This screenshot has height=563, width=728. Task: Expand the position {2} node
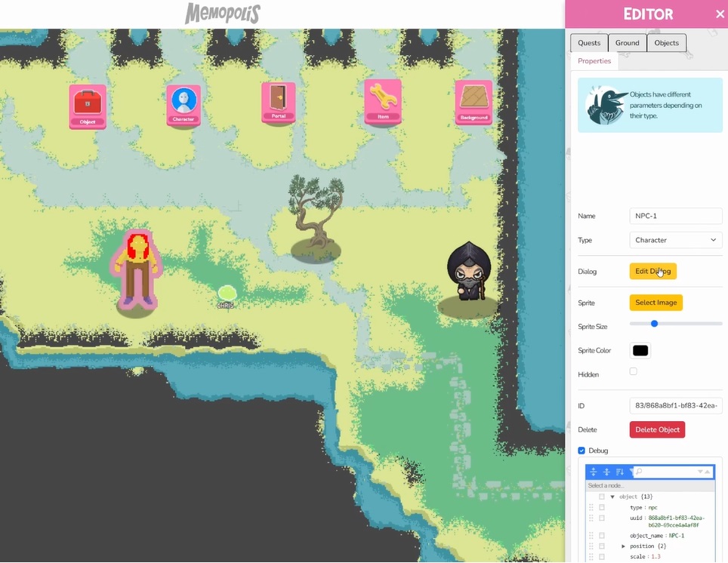pyautogui.click(x=623, y=546)
